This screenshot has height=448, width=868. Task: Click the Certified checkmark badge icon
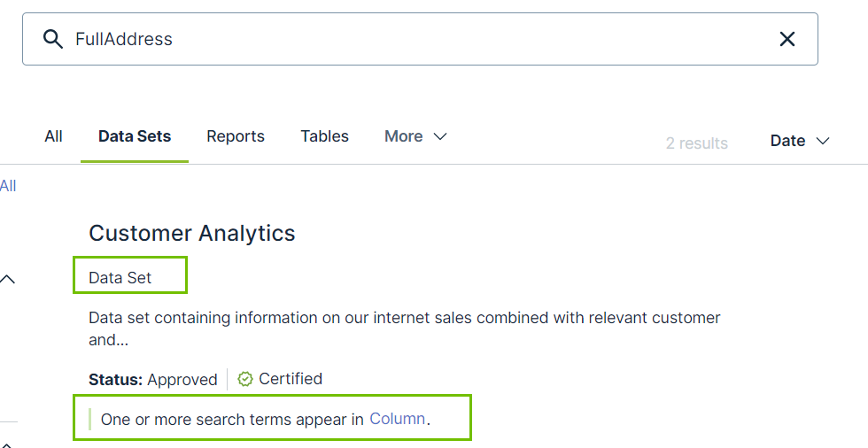245,379
